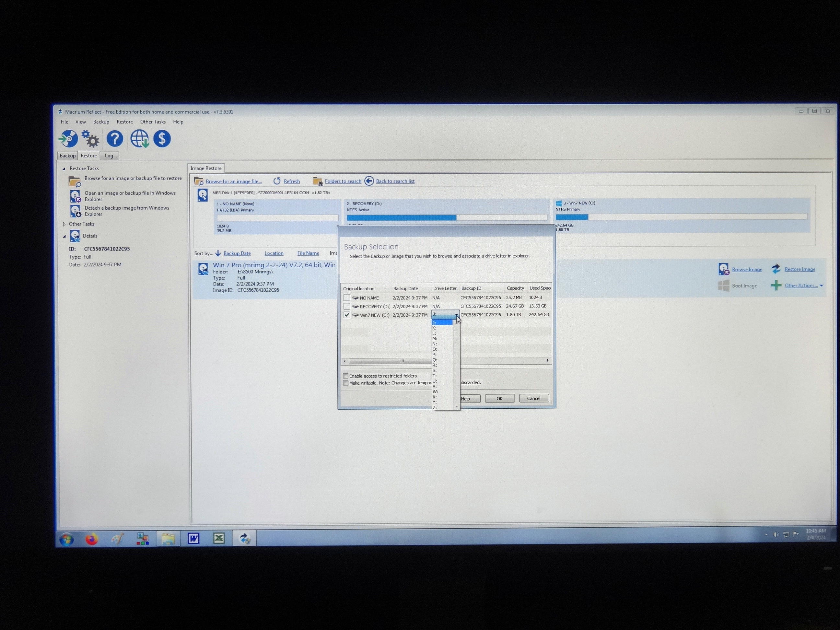Toggle the Make writable checkbox
Screen dimensions: 840x630
click(346, 383)
